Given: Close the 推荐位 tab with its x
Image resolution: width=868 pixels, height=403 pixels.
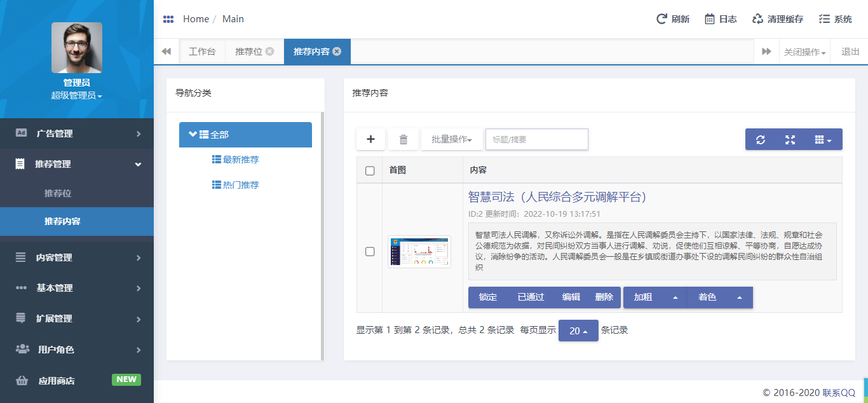Looking at the screenshot, I should point(270,51).
